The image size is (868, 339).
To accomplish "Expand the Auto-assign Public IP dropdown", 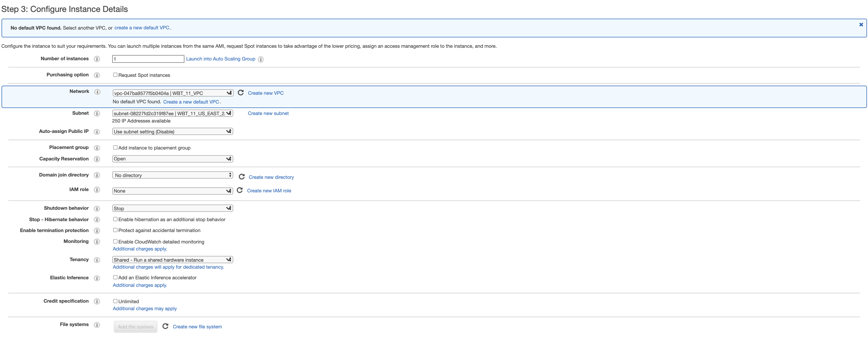I will pyautogui.click(x=172, y=132).
